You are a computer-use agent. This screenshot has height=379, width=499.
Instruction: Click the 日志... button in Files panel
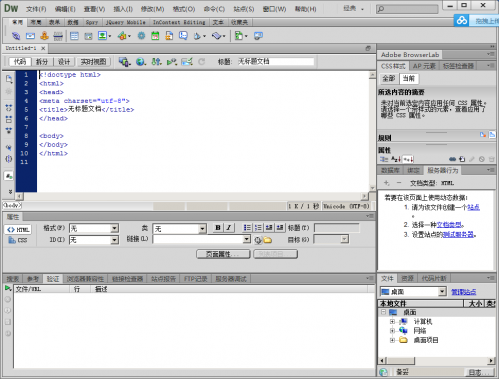click(x=479, y=373)
